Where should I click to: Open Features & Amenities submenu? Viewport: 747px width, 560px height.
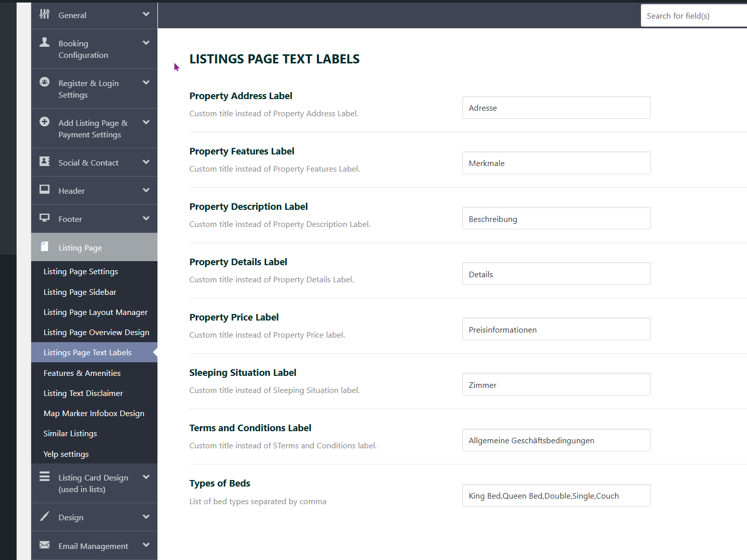coord(94,373)
